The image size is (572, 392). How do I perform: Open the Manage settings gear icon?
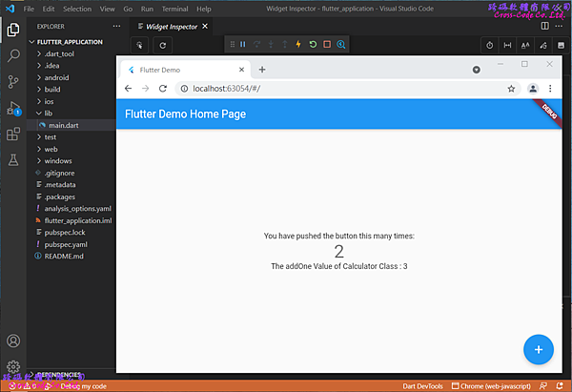(x=13, y=366)
